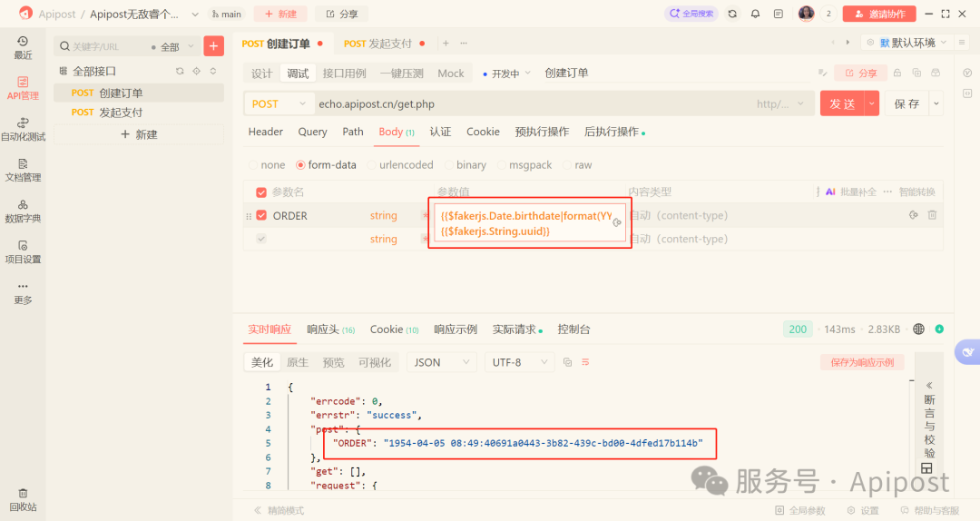The height and width of the screenshot is (521, 980).
Task: Click the wrap lines icon in response toolbar
Action: (585, 362)
